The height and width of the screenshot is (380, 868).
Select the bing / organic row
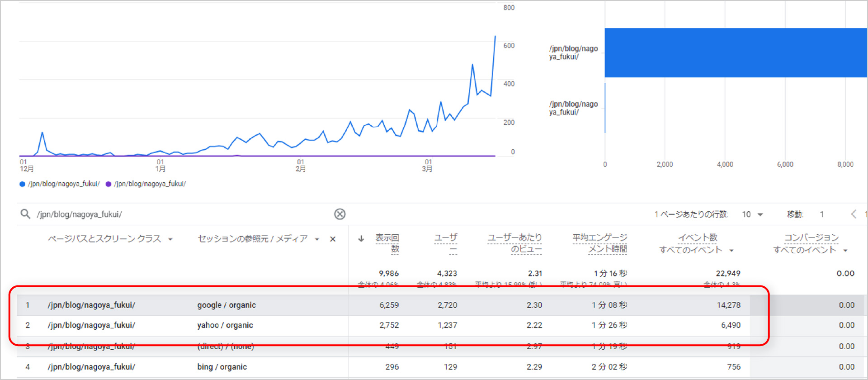click(x=222, y=367)
